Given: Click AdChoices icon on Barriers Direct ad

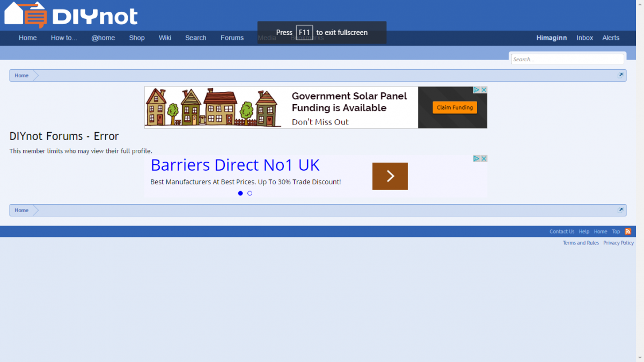Looking at the screenshot, I should [476, 158].
